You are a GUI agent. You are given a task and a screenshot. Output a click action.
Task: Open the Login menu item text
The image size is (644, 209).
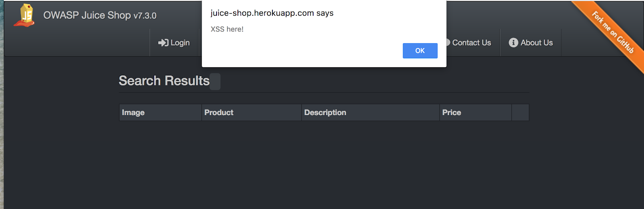click(180, 43)
